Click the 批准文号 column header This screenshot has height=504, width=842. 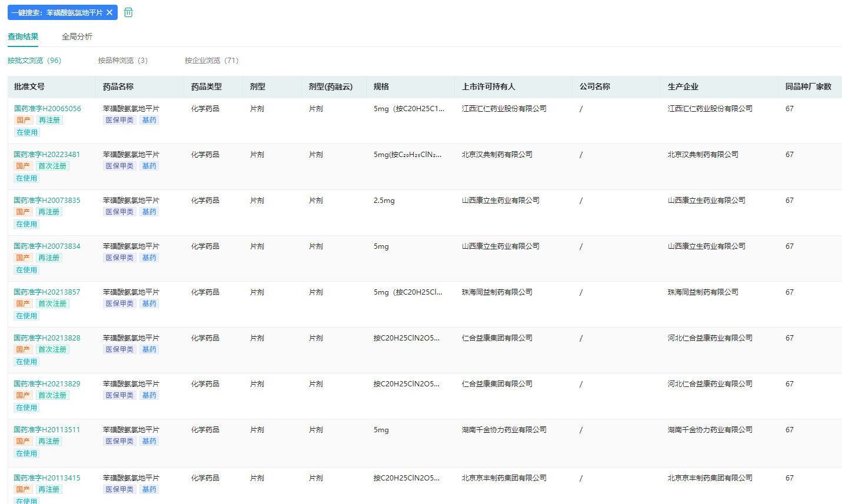[29, 86]
